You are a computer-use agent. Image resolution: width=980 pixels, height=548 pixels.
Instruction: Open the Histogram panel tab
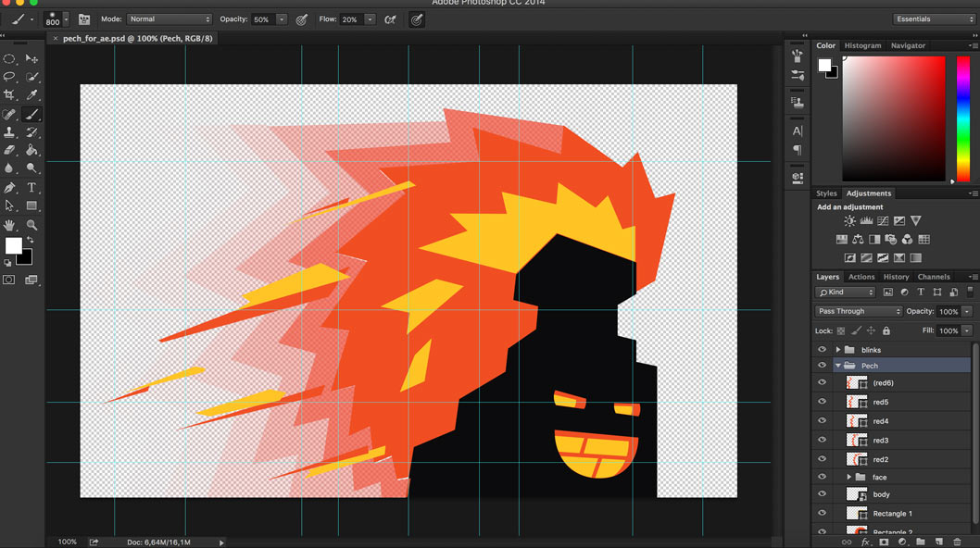click(862, 45)
